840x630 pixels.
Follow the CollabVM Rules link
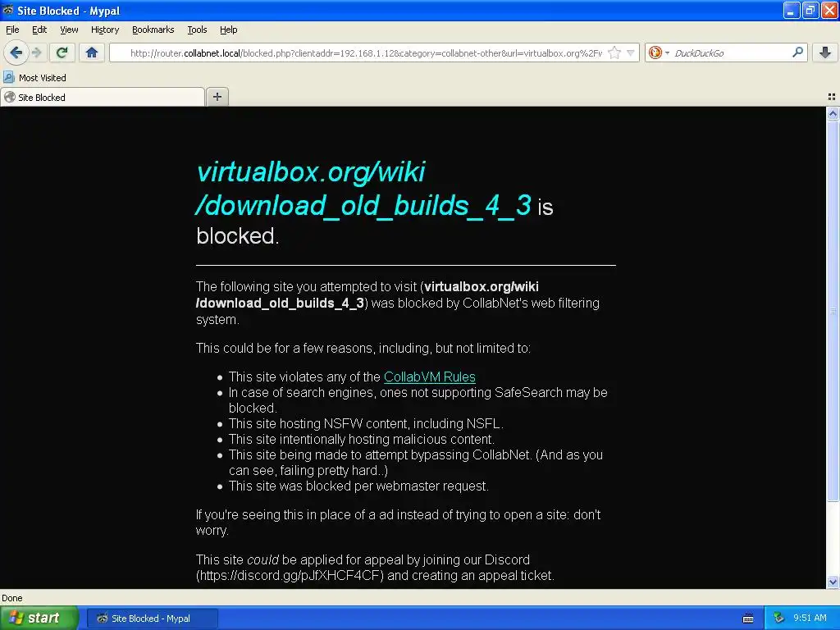point(430,377)
